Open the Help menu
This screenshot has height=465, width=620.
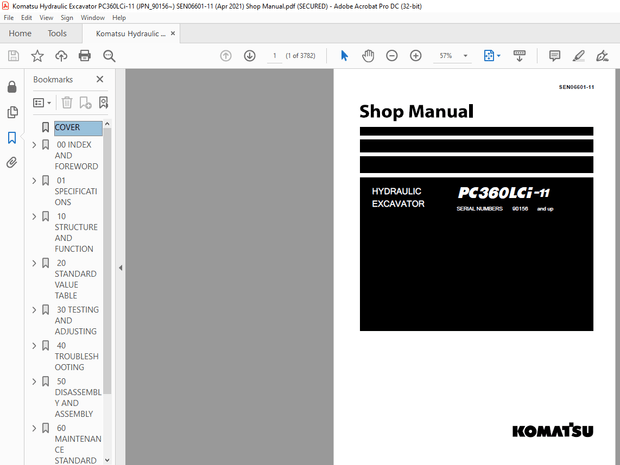pos(119,18)
